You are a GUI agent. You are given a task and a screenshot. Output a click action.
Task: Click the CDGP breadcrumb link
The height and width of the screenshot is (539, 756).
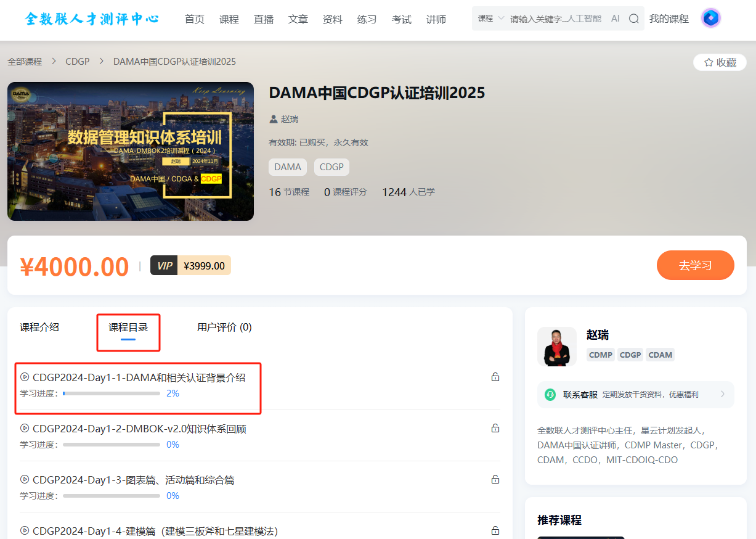pyautogui.click(x=78, y=62)
